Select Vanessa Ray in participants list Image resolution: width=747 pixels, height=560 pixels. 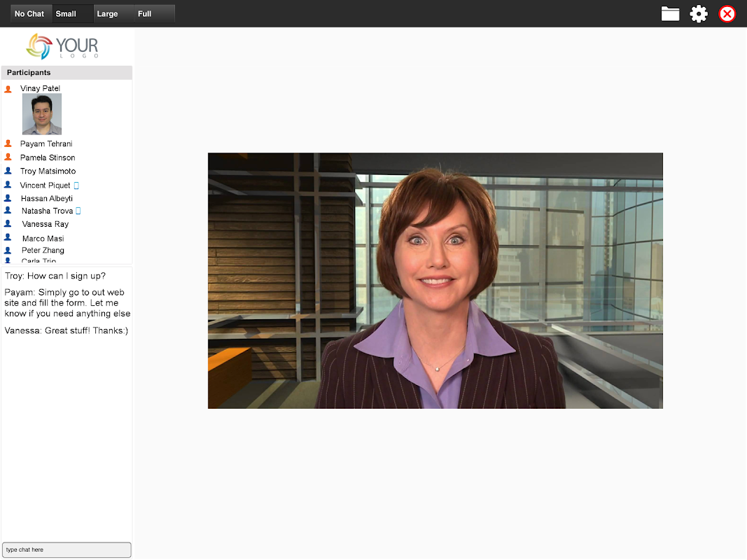[46, 224]
